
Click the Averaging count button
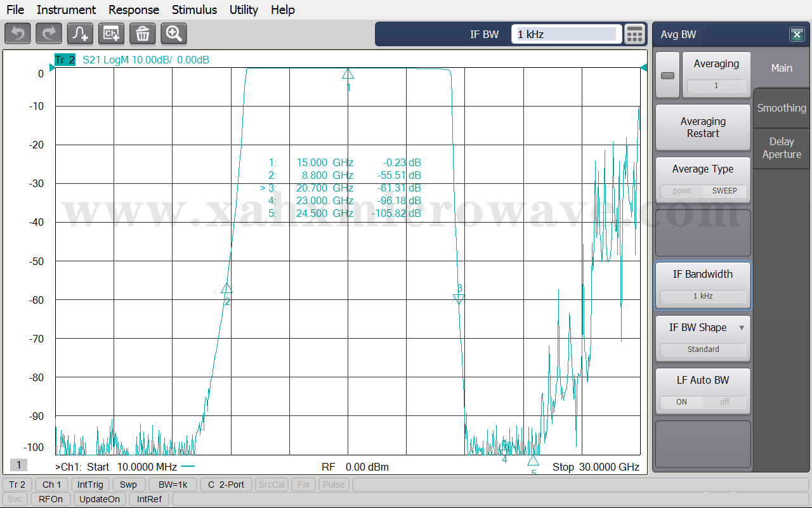coord(716,75)
